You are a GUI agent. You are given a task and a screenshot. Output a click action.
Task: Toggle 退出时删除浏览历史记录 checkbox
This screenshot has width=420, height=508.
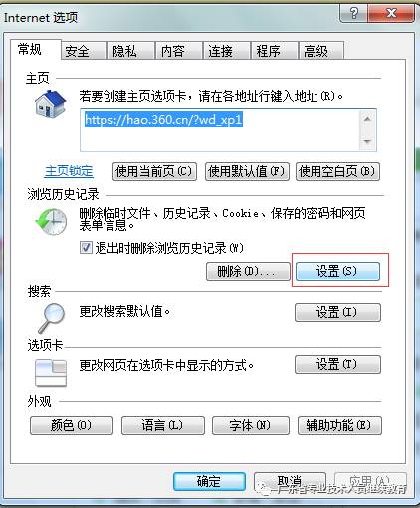tap(86, 248)
